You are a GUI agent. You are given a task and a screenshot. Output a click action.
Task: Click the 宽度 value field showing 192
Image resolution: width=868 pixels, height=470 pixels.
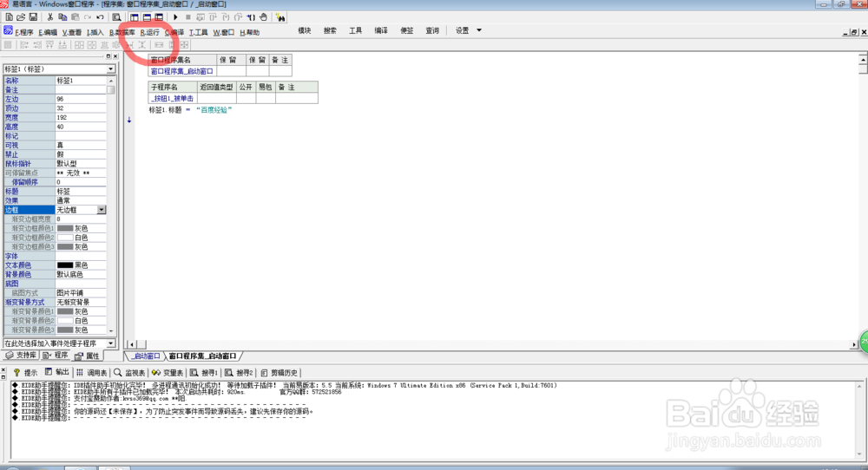(x=80, y=117)
